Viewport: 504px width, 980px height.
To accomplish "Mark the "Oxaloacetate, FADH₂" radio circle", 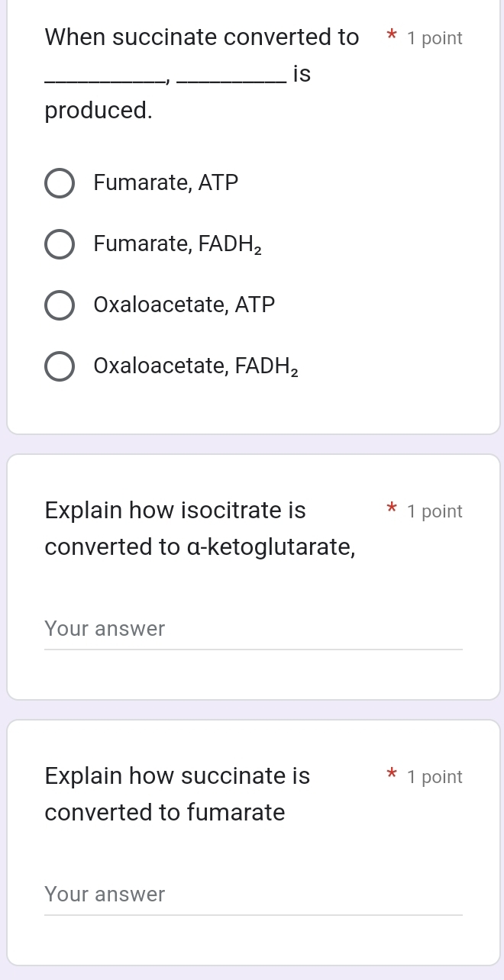I will (x=60, y=366).
